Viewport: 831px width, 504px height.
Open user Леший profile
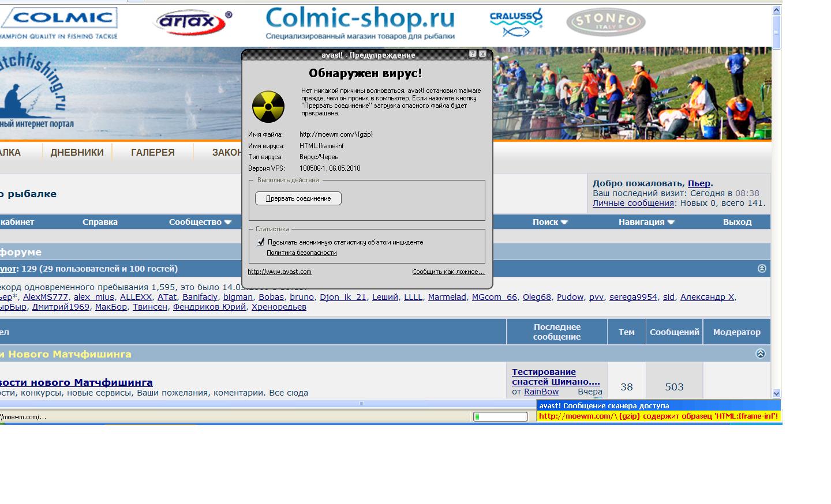coord(385,297)
